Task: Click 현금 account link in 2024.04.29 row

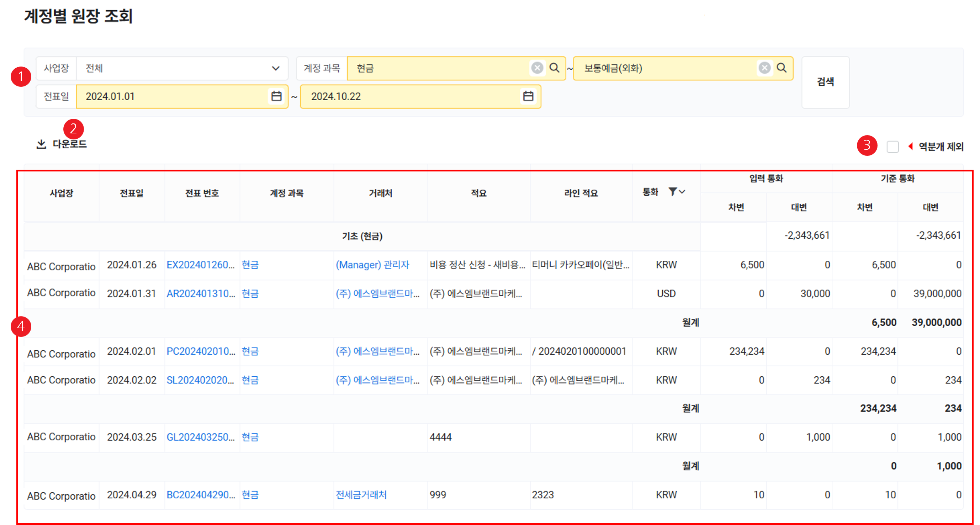Action: click(x=250, y=494)
